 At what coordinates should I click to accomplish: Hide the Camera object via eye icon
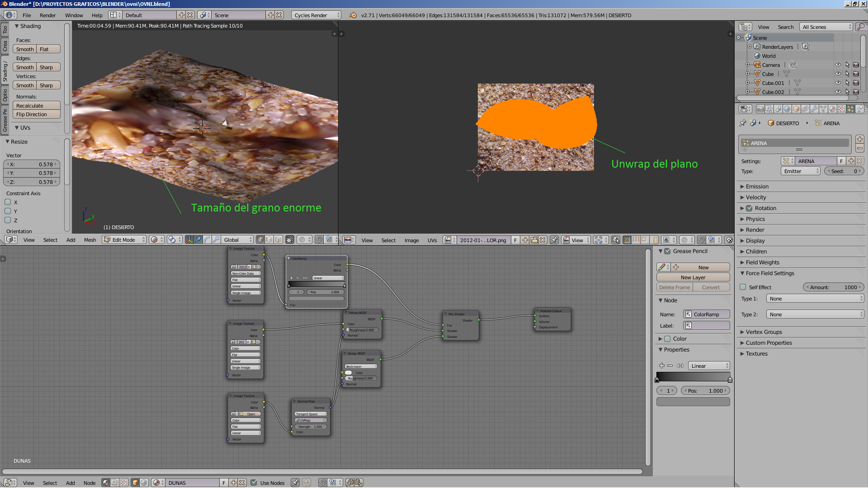838,65
